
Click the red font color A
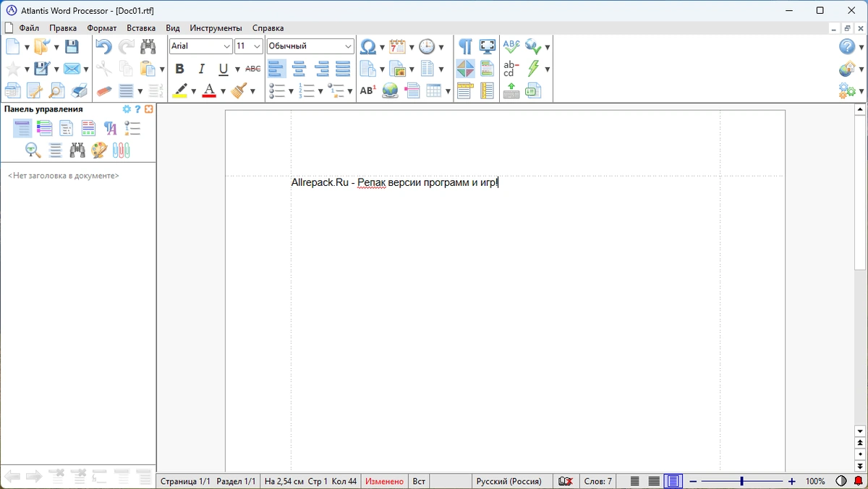[x=209, y=90]
